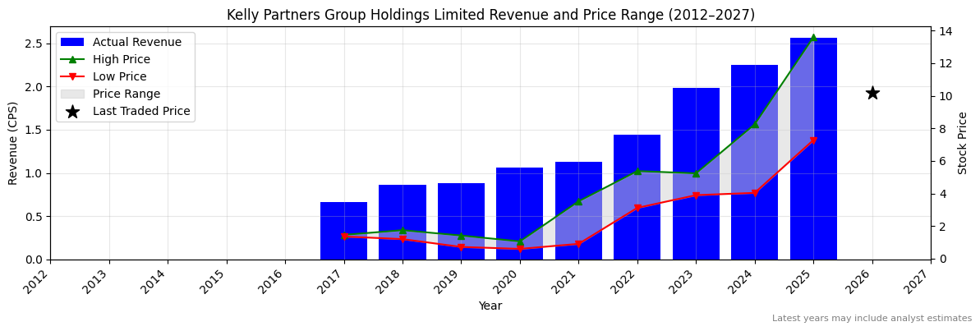
Task: Click the Low Price marker at 2020
Action: pos(520,249)
